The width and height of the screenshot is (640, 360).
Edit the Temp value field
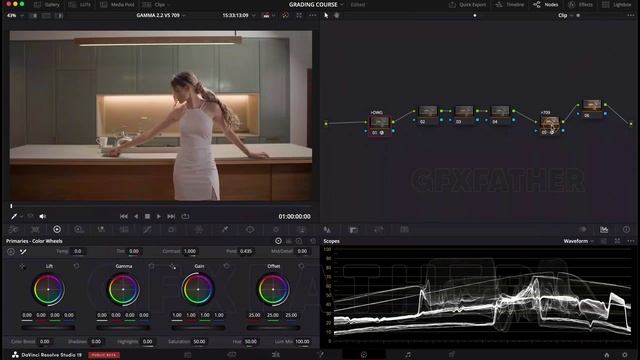pyautogui.click(x=78, y=251)
